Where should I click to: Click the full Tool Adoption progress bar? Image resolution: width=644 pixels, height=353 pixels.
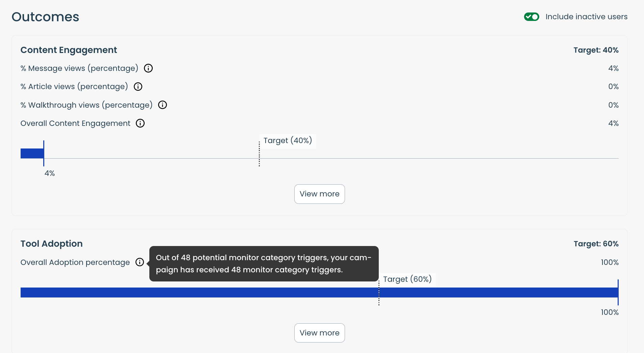(x=203, y=293)
